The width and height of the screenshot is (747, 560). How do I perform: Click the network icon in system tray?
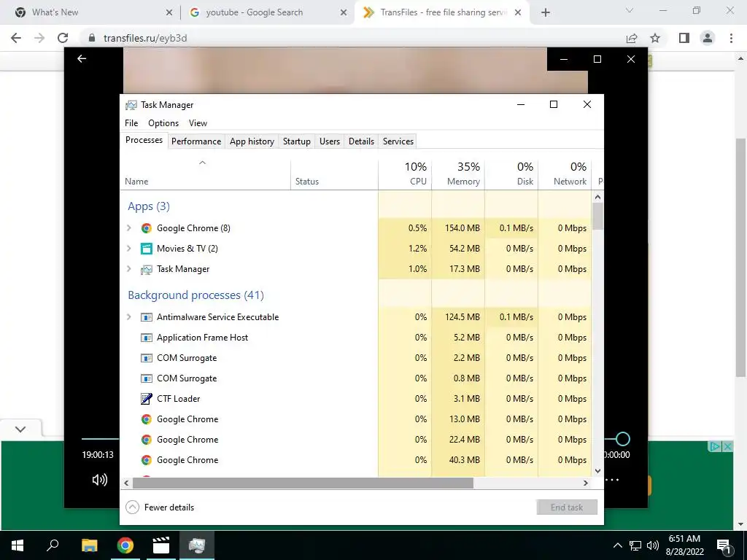pyautogui.click(x=635, y=545)
